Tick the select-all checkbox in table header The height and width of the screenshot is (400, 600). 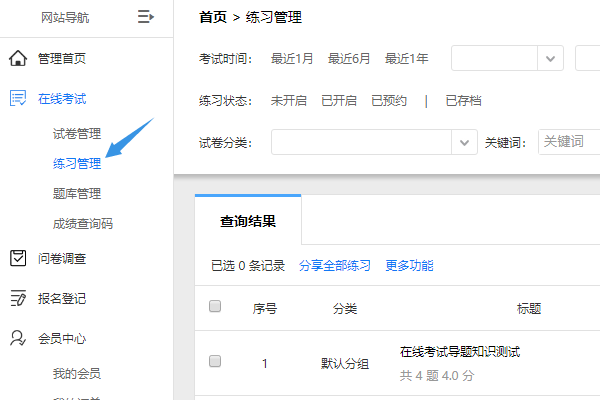point(215,306)
